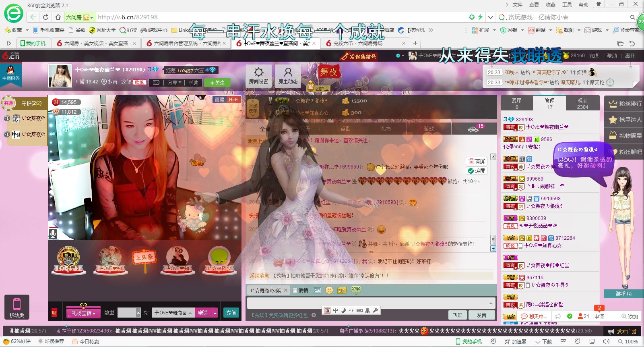Click the browser search magnifier icon
The image size is (644, 347).
click(633, 17)
